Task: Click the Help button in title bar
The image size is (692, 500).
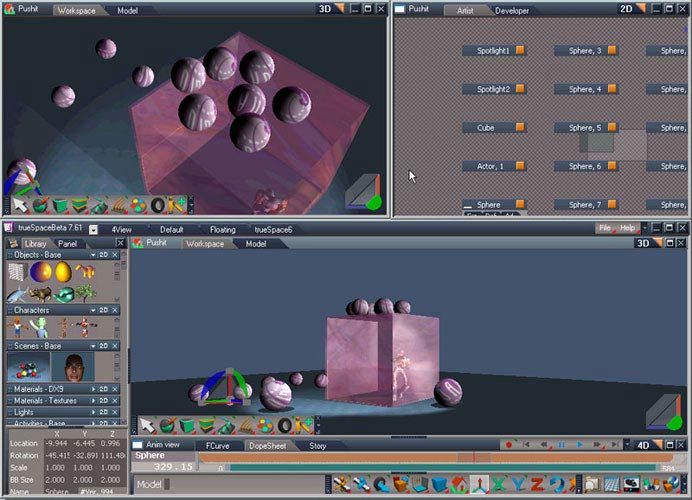Action: (x=628, y=229)
